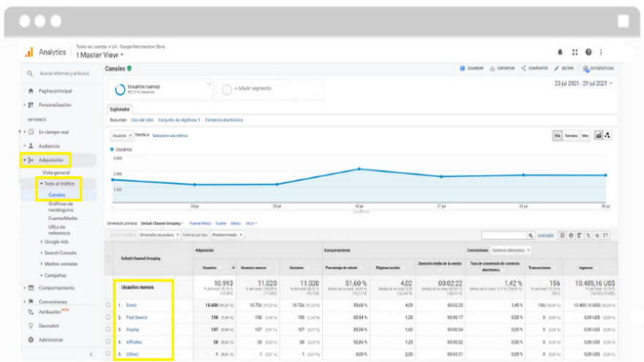Open the 1 Master View selector dropdown
Image resolution: width=644 pixels, height=362 pixels.
[100, 55]
